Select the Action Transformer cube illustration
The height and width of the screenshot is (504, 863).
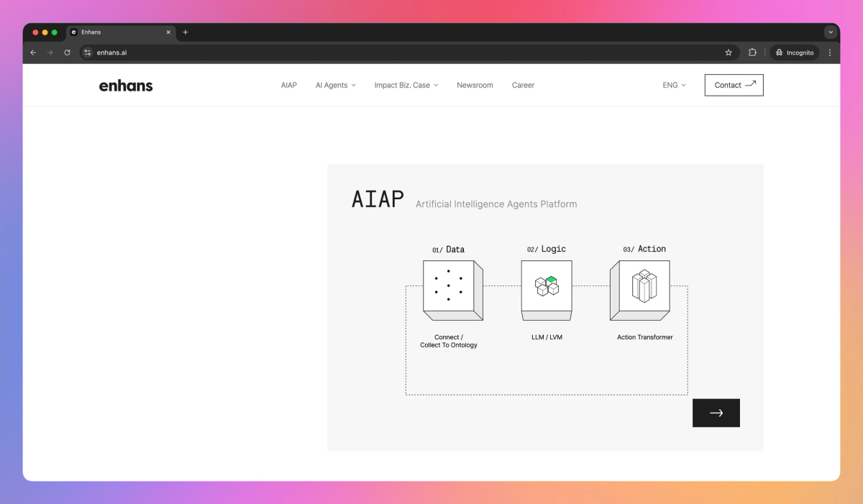point(640,290)
